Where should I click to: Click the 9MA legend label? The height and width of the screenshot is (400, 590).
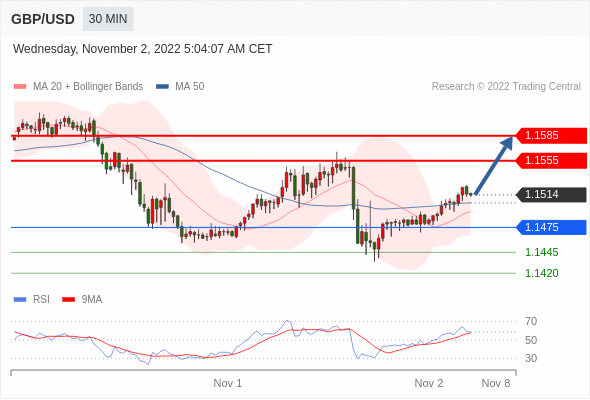[x=92, y=300]
